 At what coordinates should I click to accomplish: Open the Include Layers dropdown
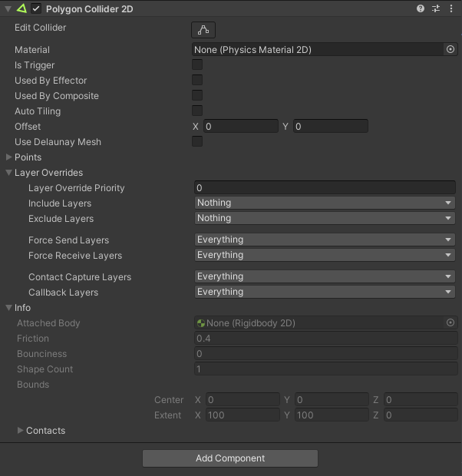(325, 203)
